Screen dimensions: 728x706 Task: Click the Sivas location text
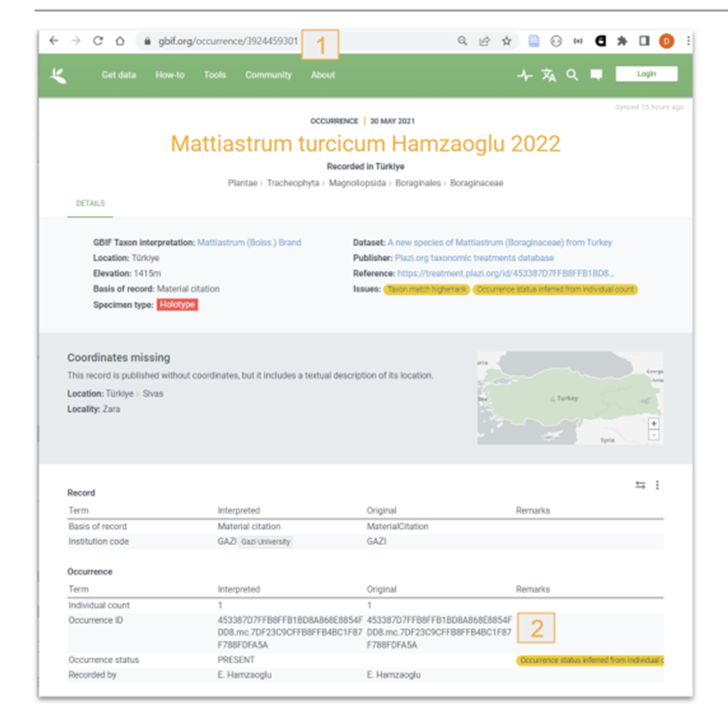[152, 393]
